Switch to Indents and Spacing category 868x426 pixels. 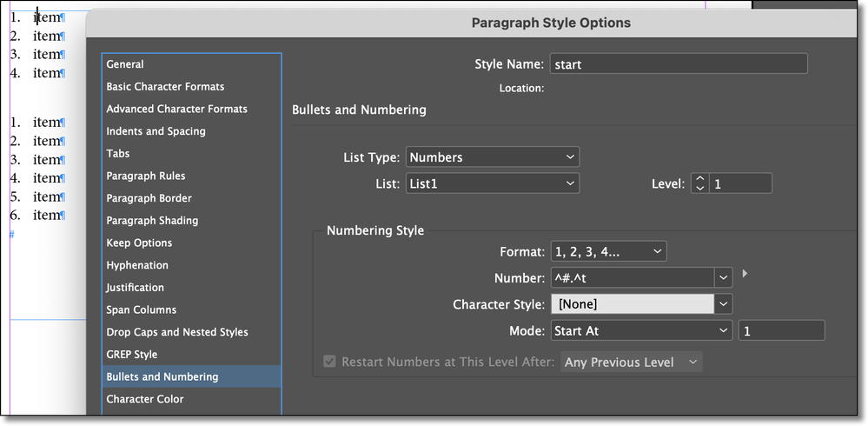pyautogui.click(x=156, y=131)
